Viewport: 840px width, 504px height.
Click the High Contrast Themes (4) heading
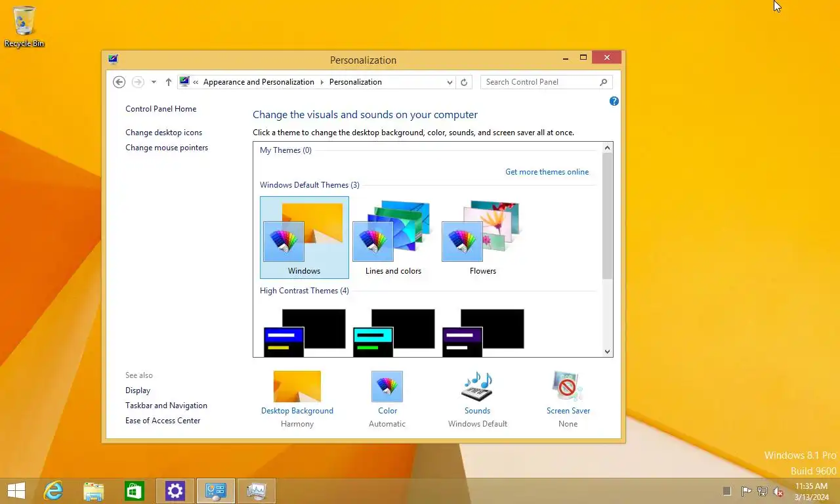(304, 291)
